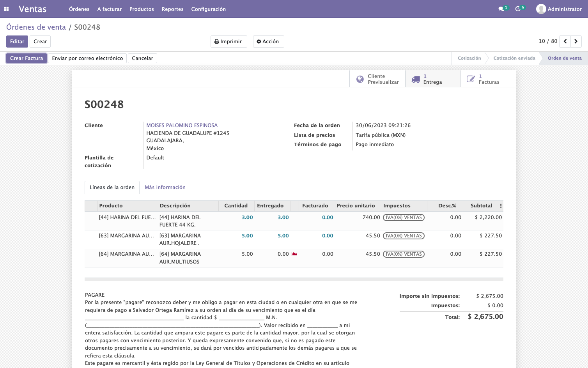Open the Imprimir dropdown

coord(228,41)
